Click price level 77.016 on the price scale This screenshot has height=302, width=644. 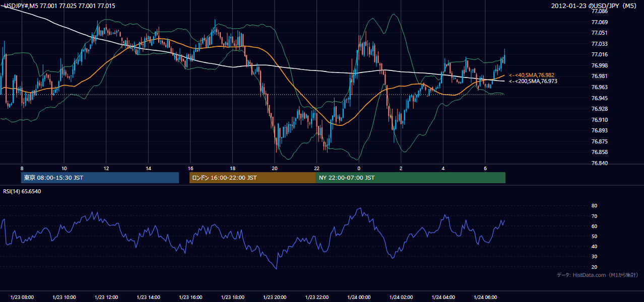coord(600,54)
